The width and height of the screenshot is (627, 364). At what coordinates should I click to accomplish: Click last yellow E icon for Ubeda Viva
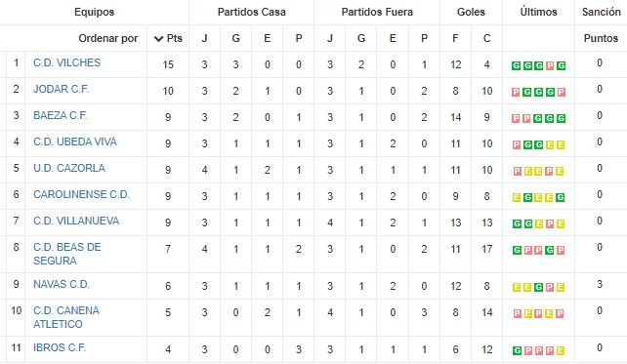(561, 144)
